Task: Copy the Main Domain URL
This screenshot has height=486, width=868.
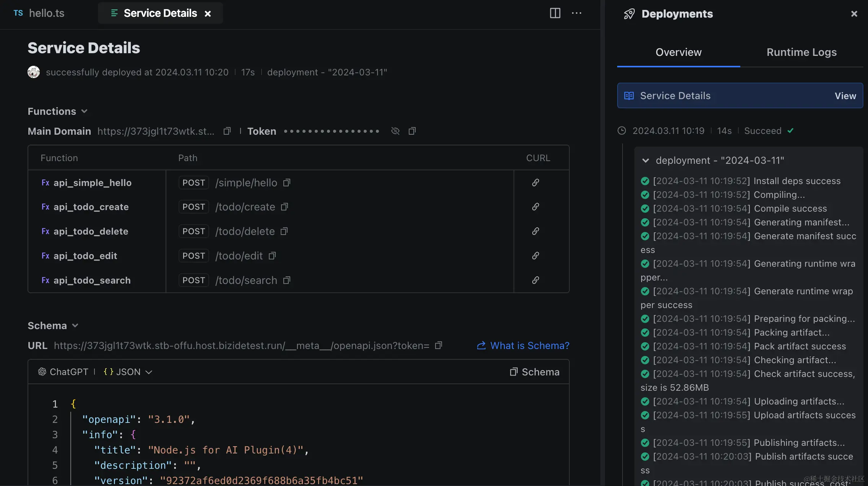Action: point(227,131)
